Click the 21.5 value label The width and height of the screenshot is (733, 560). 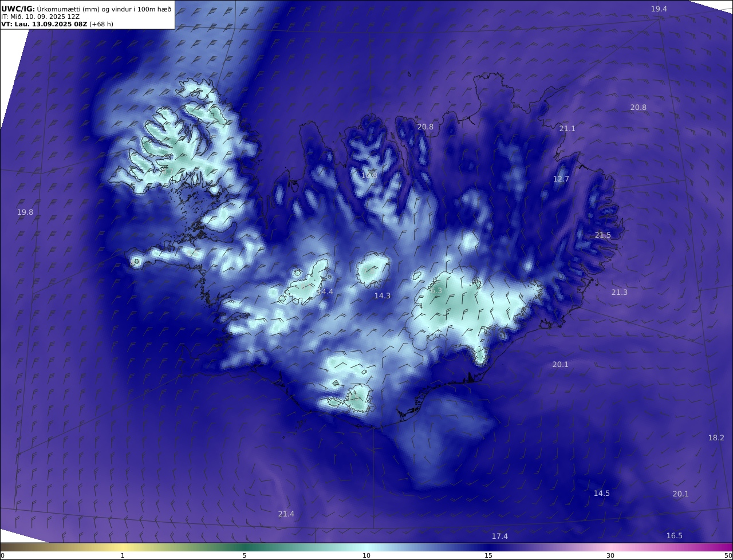coord(603,235)
